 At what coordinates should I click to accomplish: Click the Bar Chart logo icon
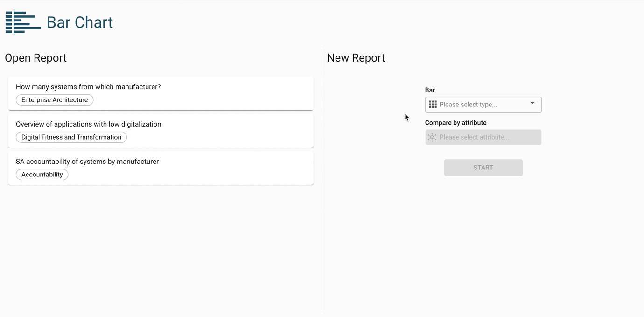[x=23, y=22]
